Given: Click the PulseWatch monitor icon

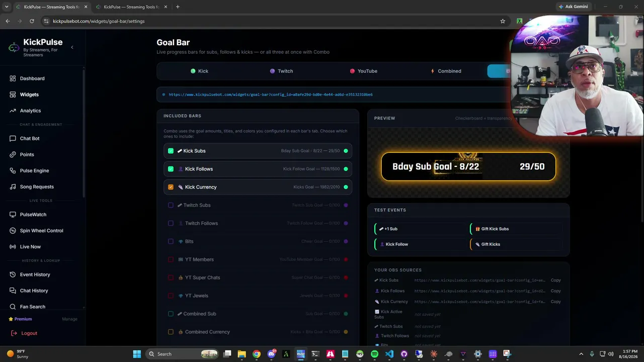Looking at the screenshot, I should coord(13,215).
